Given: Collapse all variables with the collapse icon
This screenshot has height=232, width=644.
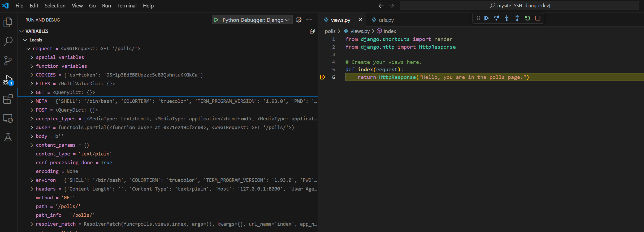Looking at the screenshot, I should pos(312,31).
